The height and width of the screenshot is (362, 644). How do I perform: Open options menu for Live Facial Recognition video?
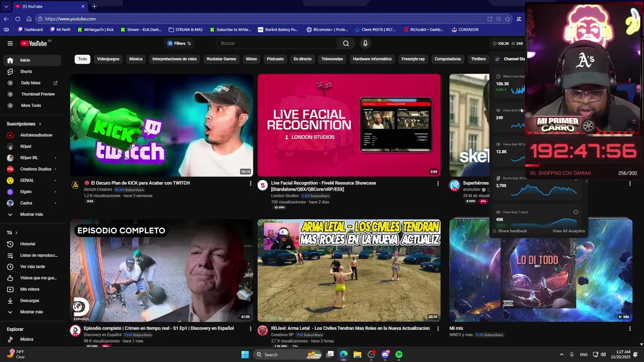tap(438, 184)
